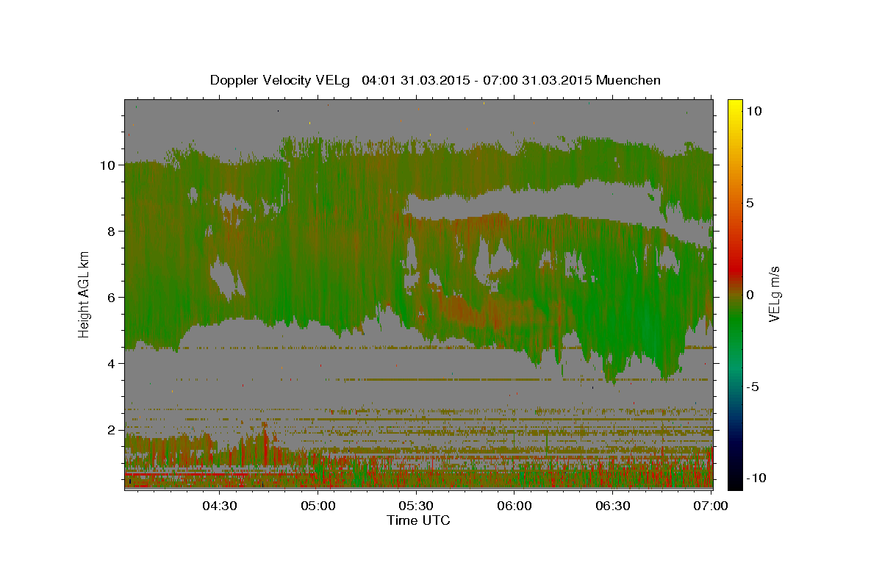Click the 06:30 time tick label
Image resolution: width=882 pixels, height=588 pixels.
612,506
